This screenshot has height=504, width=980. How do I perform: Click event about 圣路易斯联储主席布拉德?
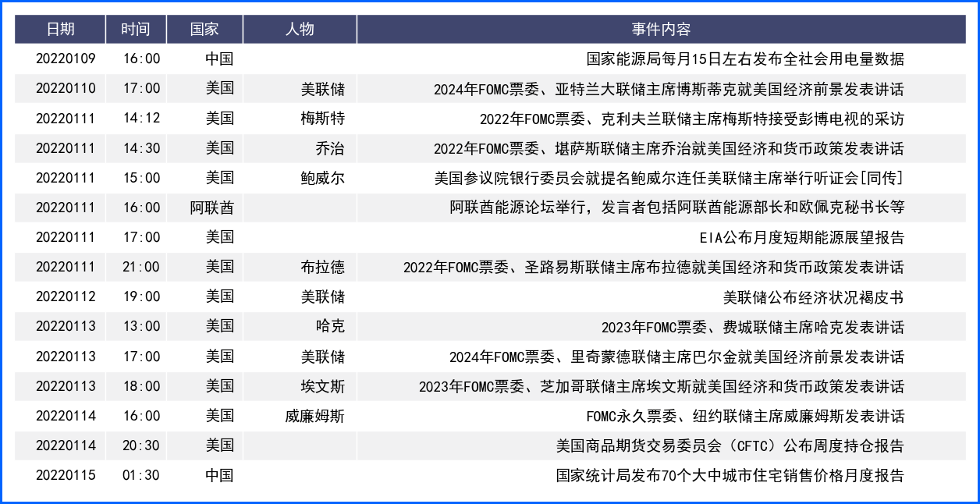tap(654, 267)
